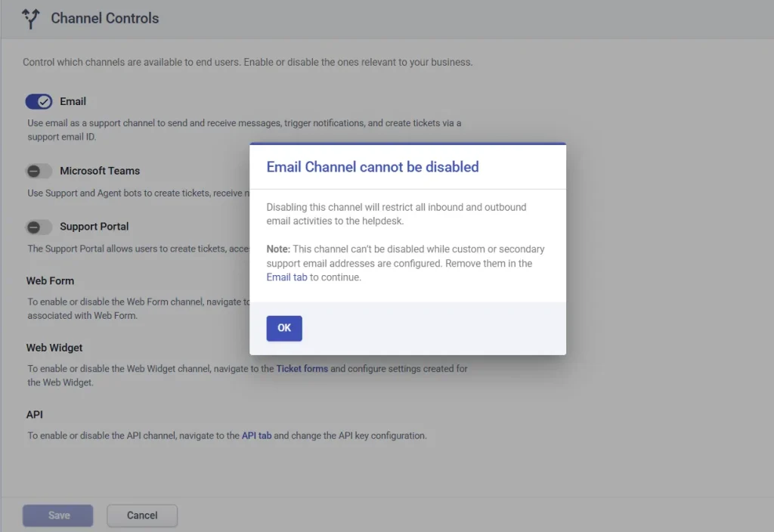Click the Save button
This screenshot has width=774, height=532.
(57, 515)
